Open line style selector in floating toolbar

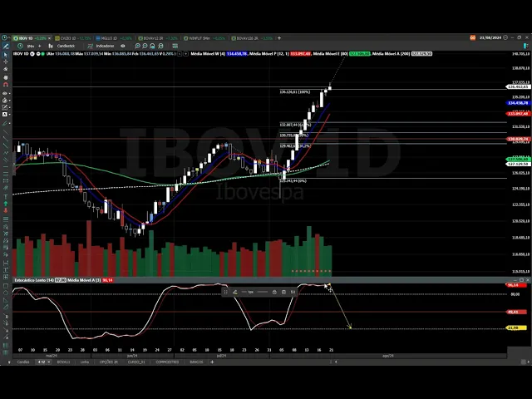tap(263, 292)
